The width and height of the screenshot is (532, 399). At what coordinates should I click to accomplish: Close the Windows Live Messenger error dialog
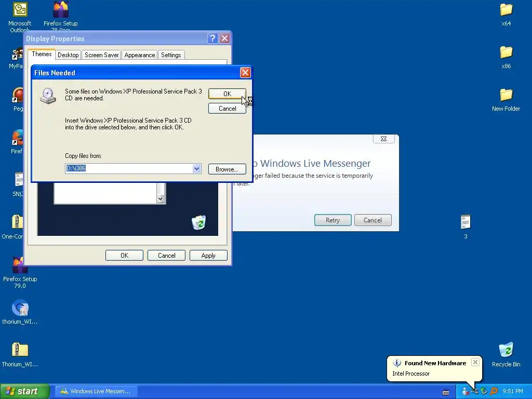tap(384, 139)
